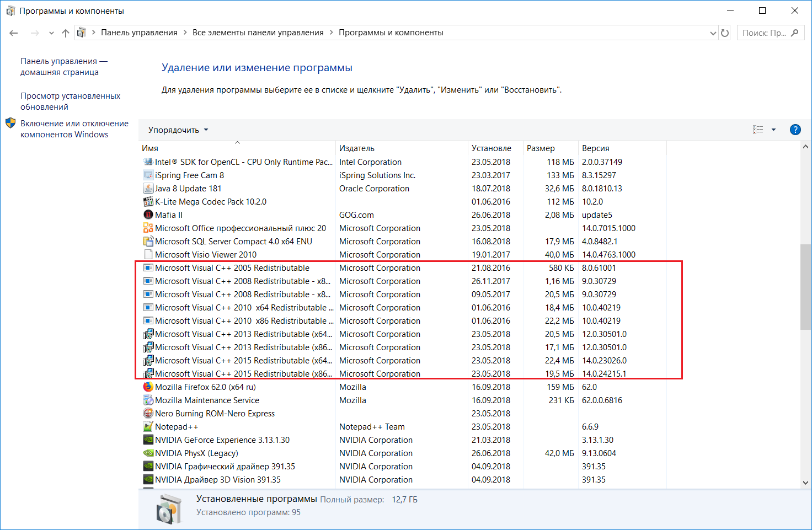This screenshot has height=530, width=812.
Task: Click the Intel SDK for OpenCL program icon
Action: [x=148, y=162]
